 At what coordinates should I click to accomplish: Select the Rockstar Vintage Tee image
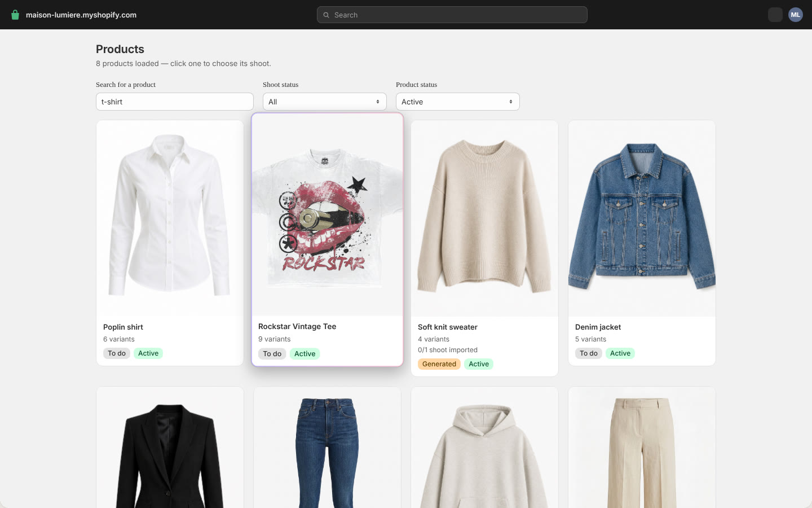(x=328, y=214)
